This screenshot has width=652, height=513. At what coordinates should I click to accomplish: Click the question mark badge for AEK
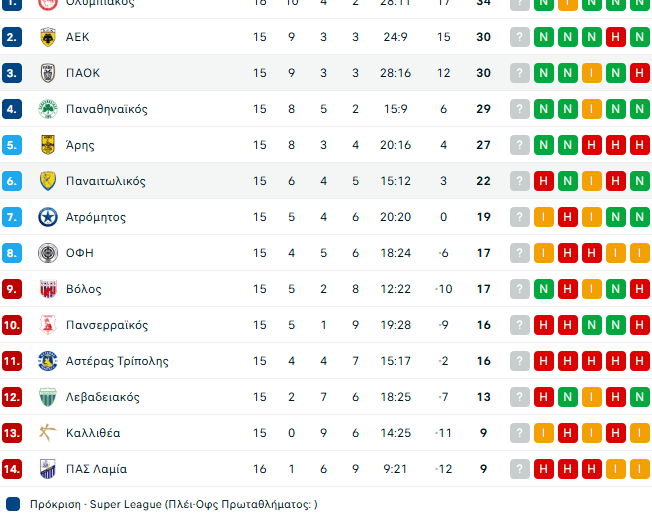click(519, 37)
